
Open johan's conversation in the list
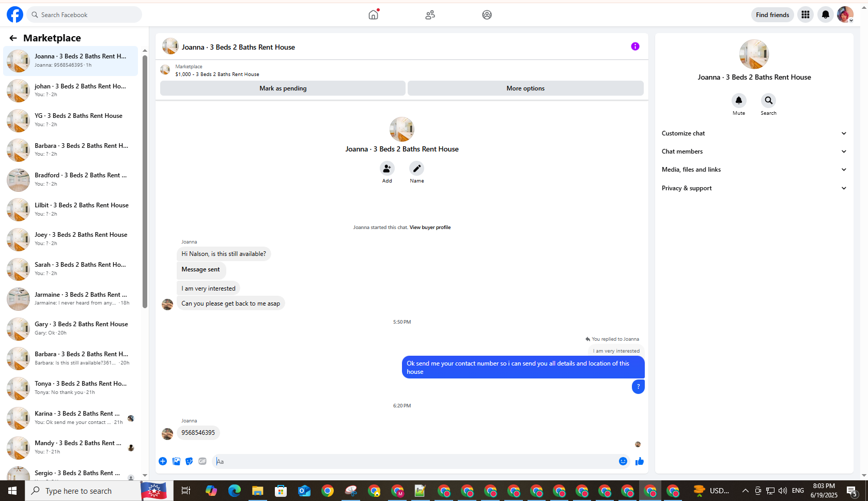point(71,90)
